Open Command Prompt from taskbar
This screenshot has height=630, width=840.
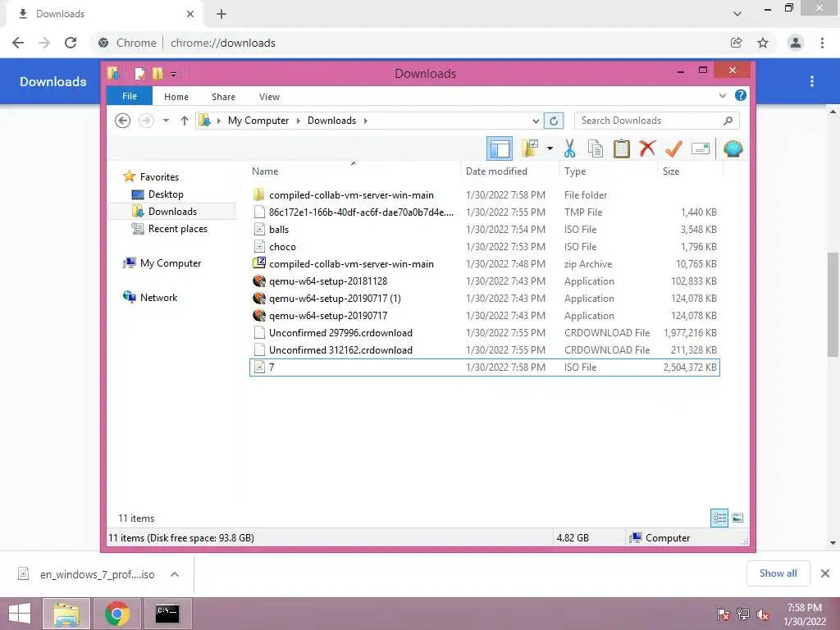pyautogui.click(x=167, y=613)
